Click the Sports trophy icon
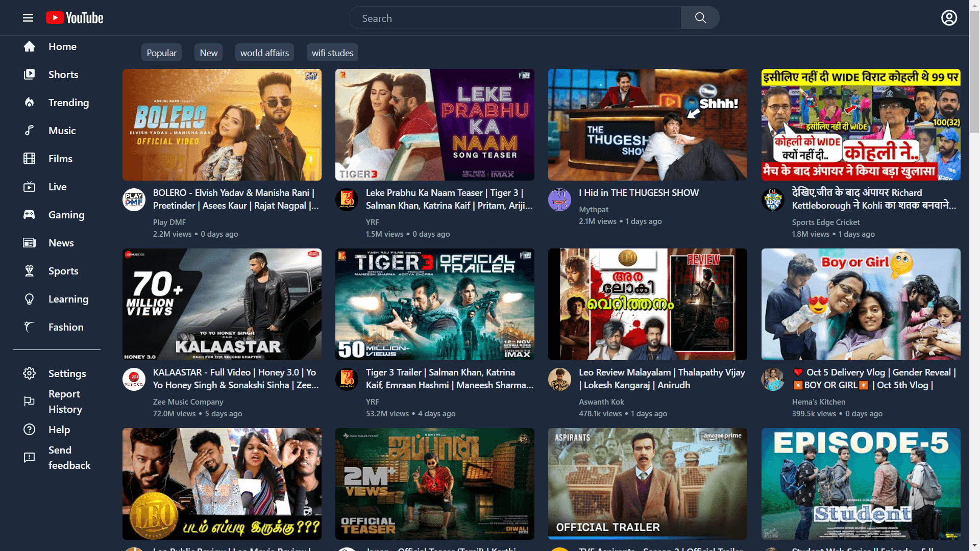980x551 pixels. (30, 271)
